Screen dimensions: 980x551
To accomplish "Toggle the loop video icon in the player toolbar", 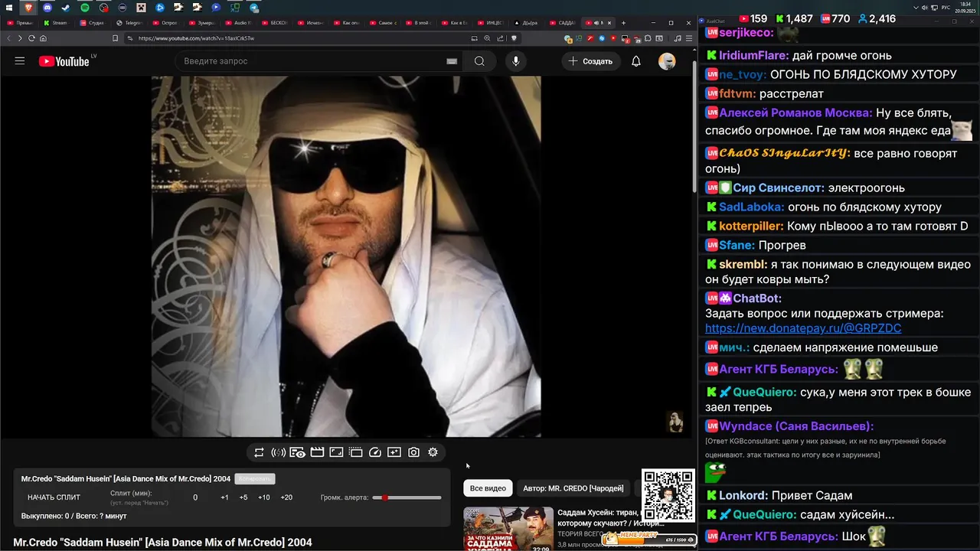I will tap(259, 452).
